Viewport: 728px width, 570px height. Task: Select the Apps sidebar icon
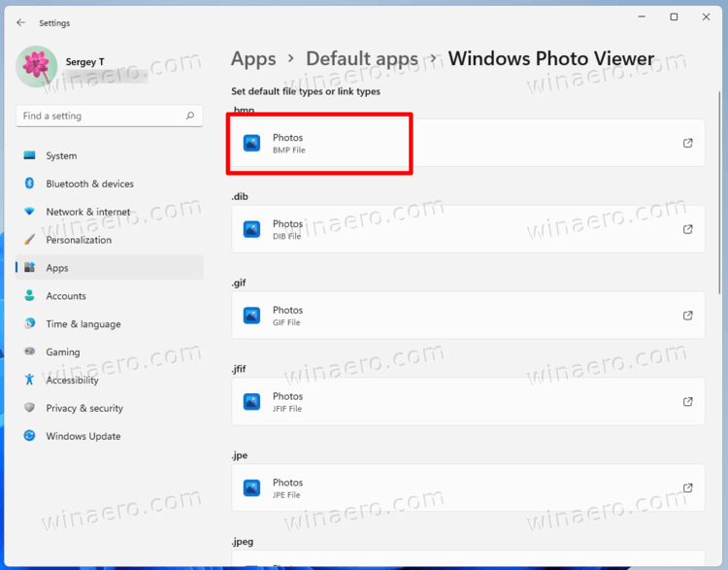click(29, 268)
